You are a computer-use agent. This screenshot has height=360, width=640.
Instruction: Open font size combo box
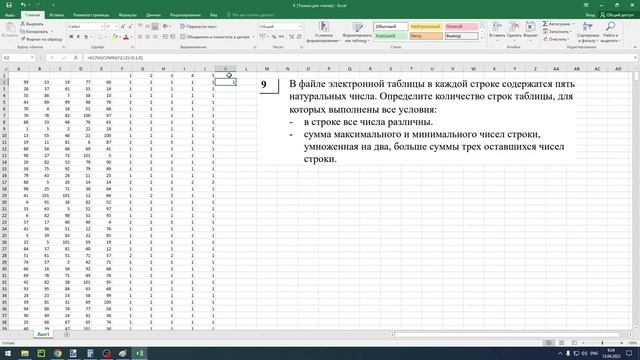tap(111, 27)
